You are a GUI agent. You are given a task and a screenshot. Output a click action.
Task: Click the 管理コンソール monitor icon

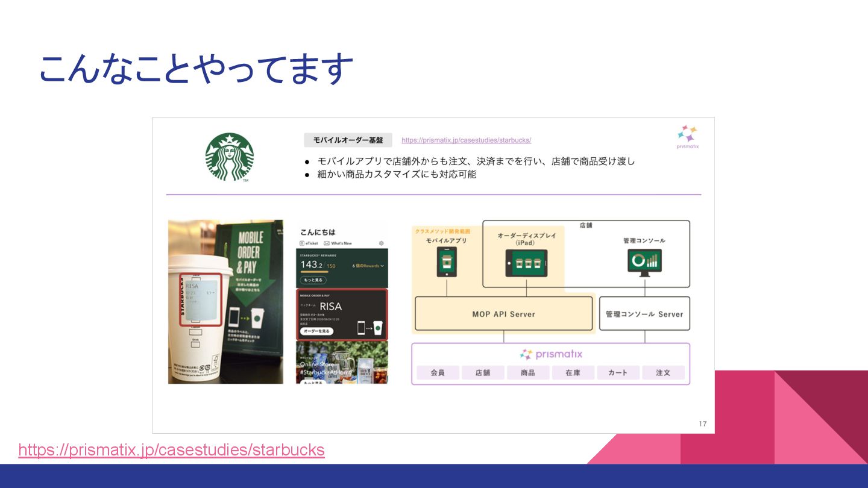click(x=644, y=263)
